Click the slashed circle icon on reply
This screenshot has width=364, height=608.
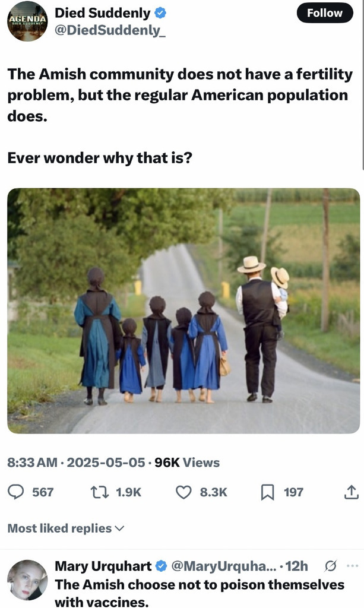pos(330,566)
